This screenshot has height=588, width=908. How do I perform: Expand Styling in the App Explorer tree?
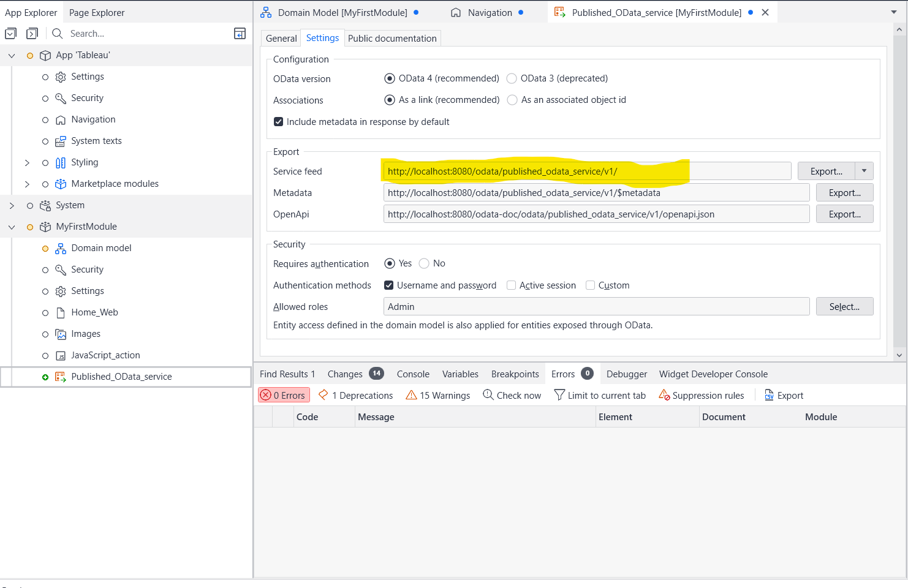26,162
